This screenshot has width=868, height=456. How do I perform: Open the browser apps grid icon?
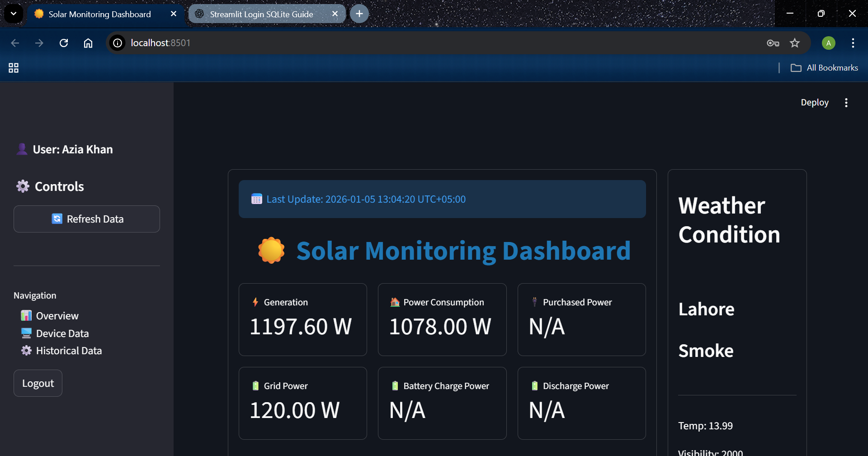coord(14,68)
